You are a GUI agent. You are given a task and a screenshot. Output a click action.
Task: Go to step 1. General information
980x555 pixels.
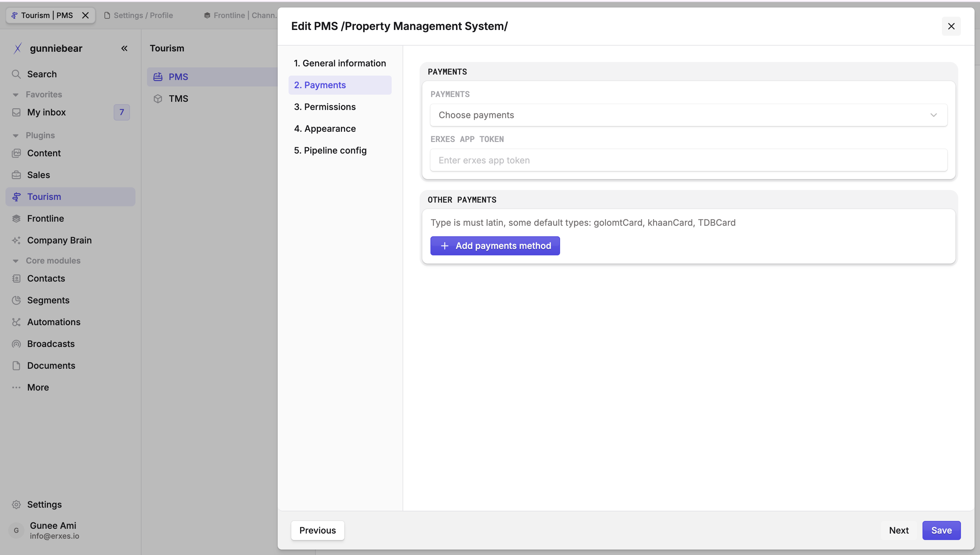340,63
